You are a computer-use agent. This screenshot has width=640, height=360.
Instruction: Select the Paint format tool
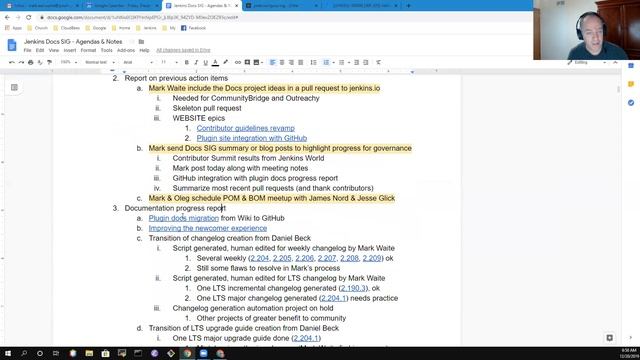coord(49,62)
